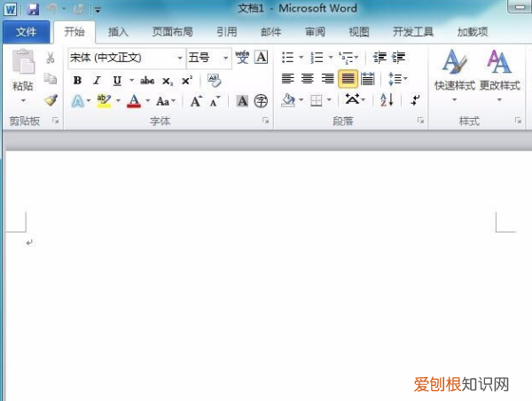Click the Asian Layout character scaling icon
The height and width of the screenshot is (401, 532).
tap(352, 99)
